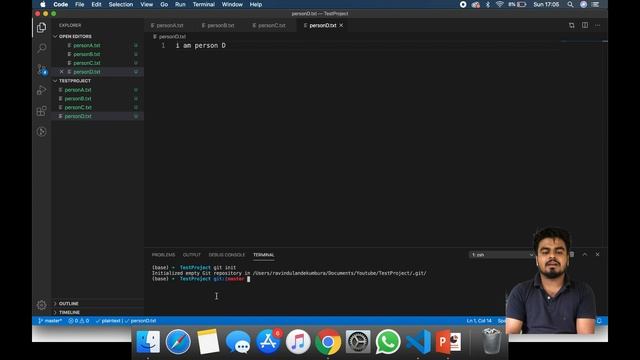Viewport: 640px width, 360px height.
Task: Open WhatsApp from the dock
Action: point(388,342)
